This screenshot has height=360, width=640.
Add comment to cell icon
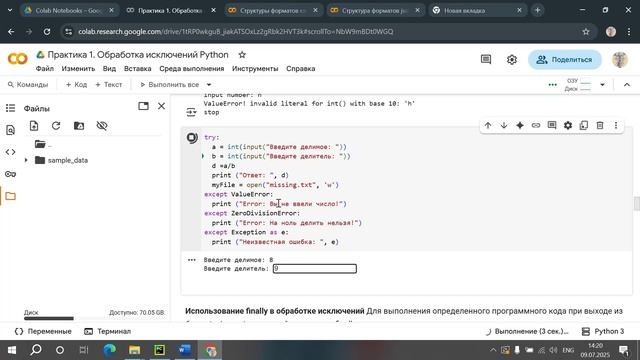[552, 125]
